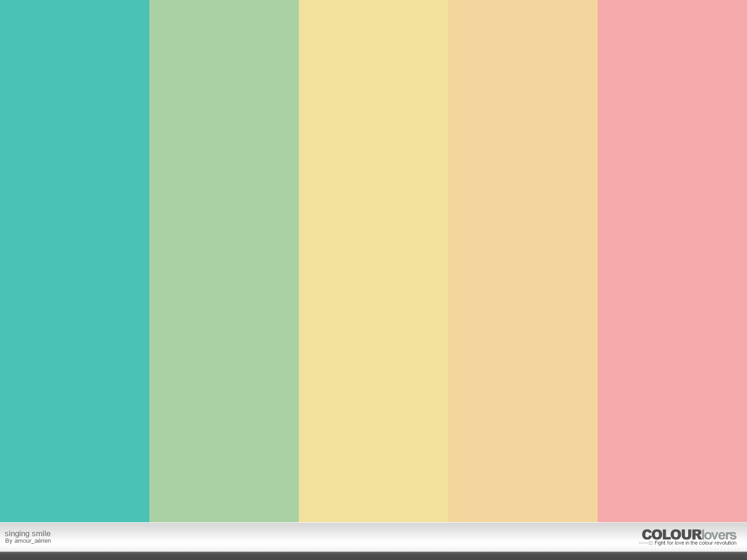
Task: Click the word 'singing' in the title
Action: (17, 533)
